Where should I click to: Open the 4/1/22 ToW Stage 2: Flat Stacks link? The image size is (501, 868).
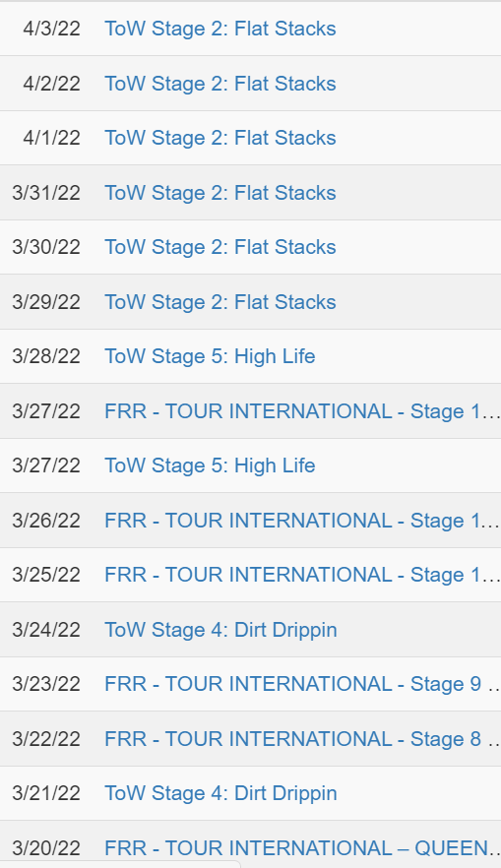point(220,138)
